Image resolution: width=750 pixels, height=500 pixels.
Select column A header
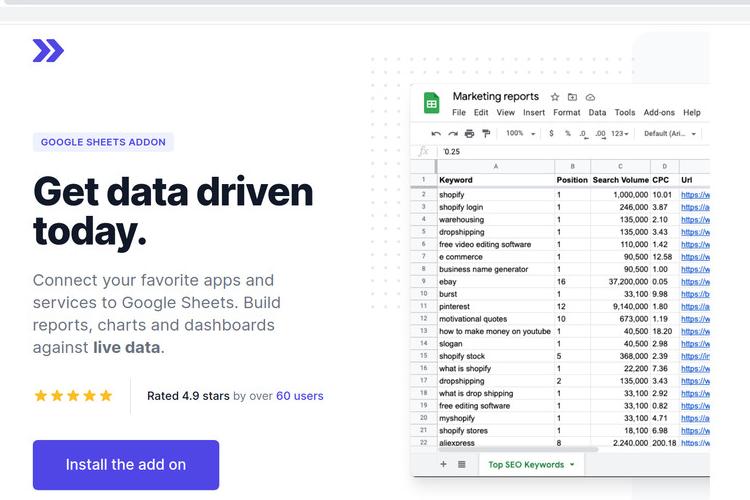pyautogui.click(x=496, y=167)
